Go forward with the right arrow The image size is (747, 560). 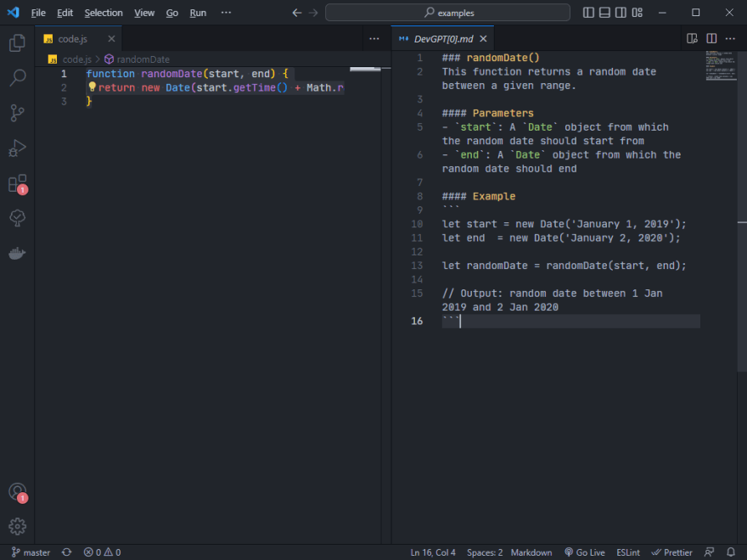pyautogui.click(x=313, y=13)
